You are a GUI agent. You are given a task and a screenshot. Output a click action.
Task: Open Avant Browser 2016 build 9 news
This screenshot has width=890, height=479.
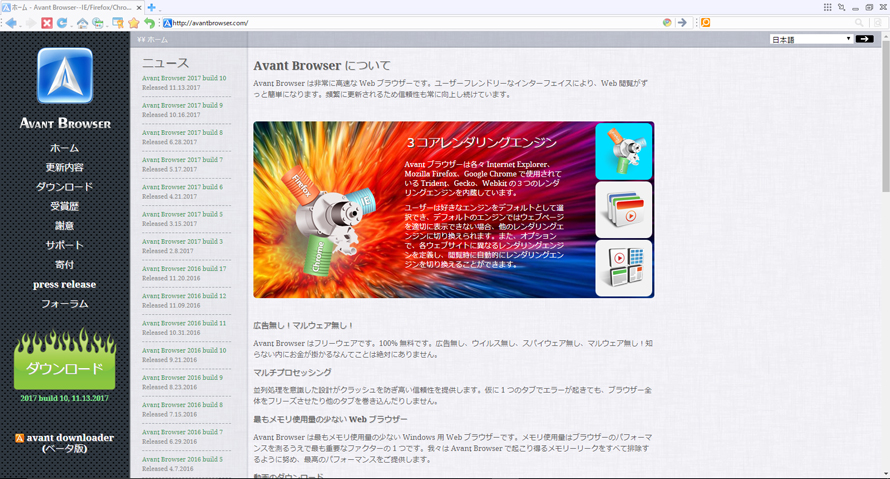click(182, 378)
